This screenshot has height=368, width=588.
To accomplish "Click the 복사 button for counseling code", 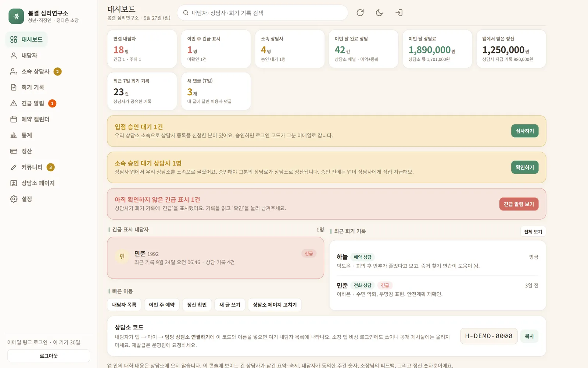I will pos(530,336).
